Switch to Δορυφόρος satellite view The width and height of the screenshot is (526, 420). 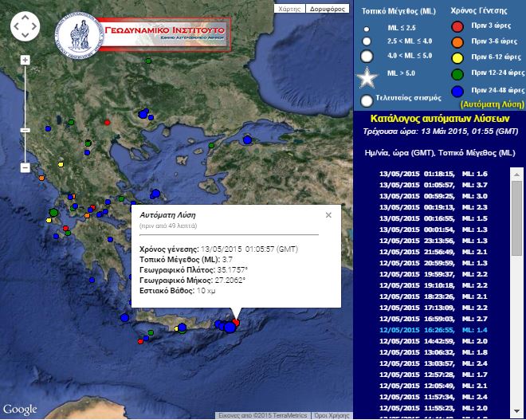[328, 9]
